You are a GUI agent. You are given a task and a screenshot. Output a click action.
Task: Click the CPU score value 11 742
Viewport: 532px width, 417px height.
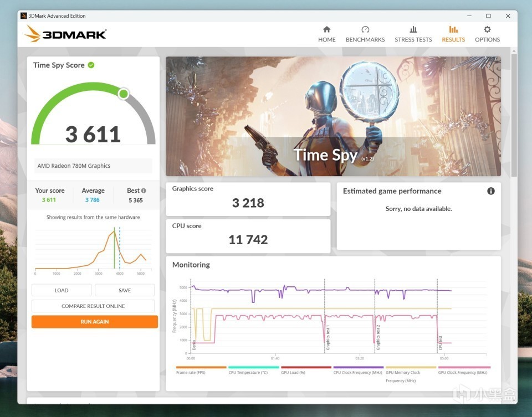pyautogui.click(x=248, y=240)
